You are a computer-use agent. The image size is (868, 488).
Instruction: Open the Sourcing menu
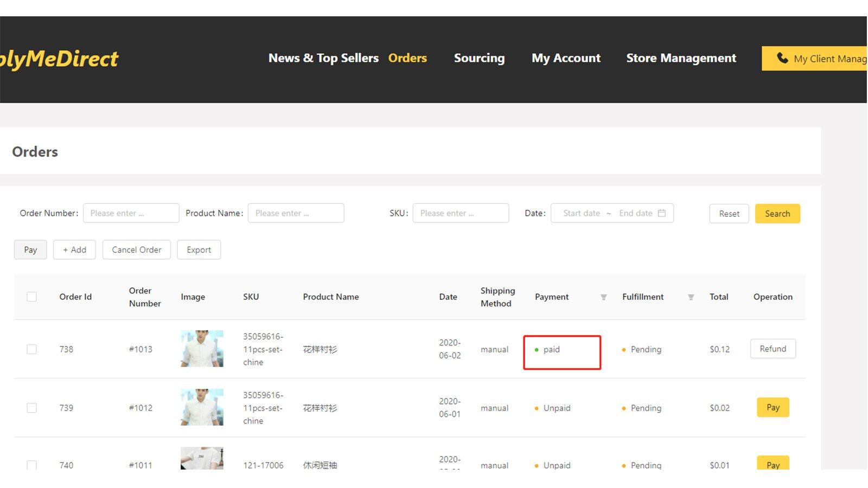pos(479,58)
